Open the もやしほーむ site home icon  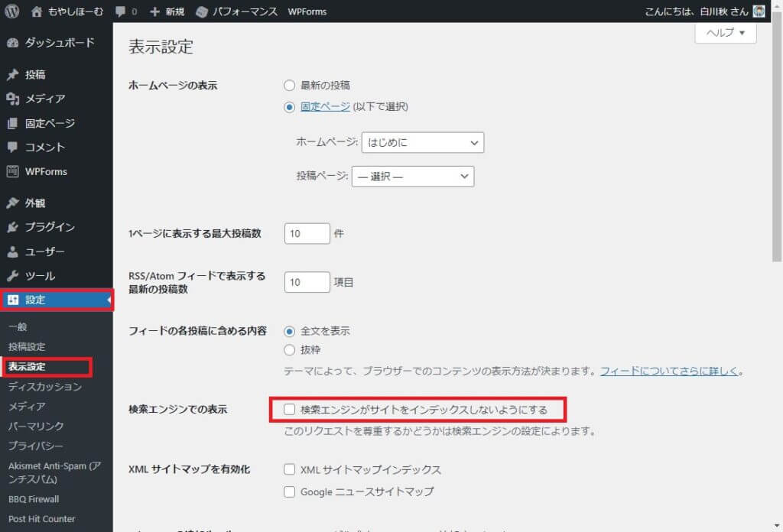click(37, 11)
